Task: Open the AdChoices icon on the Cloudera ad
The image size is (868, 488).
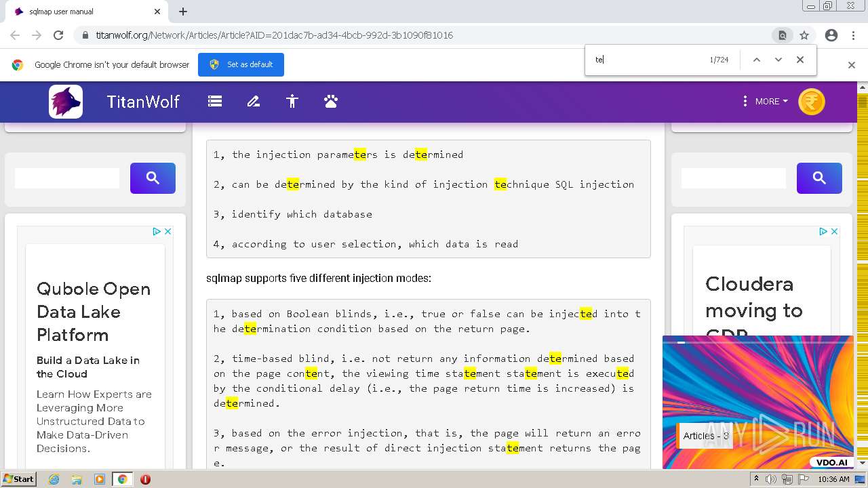Action: (x=823, y=231)
